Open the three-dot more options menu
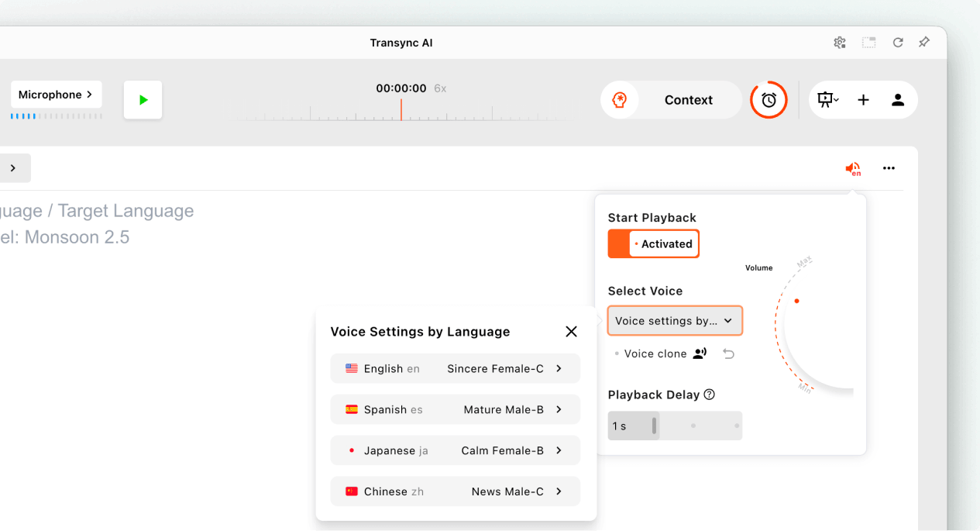The height and width of the screenshot is (531, 980). (889, 168)
